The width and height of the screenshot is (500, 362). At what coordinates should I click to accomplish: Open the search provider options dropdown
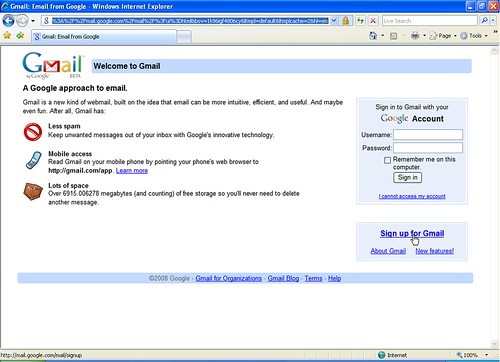tap(493, 21)
